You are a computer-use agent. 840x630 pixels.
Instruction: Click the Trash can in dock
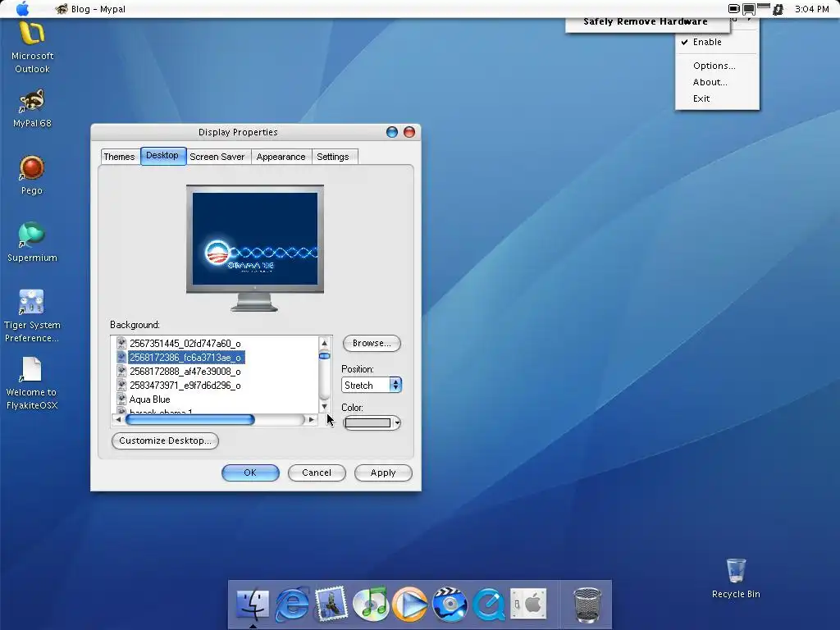[x=587, y=605]
